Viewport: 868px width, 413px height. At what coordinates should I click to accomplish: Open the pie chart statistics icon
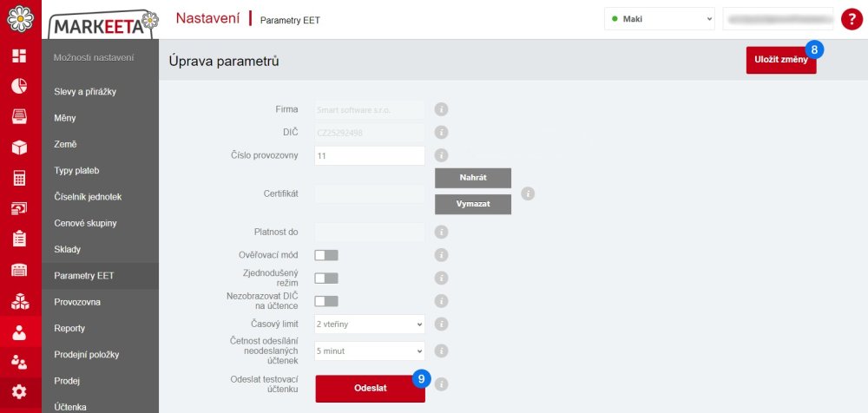[19, 86]
